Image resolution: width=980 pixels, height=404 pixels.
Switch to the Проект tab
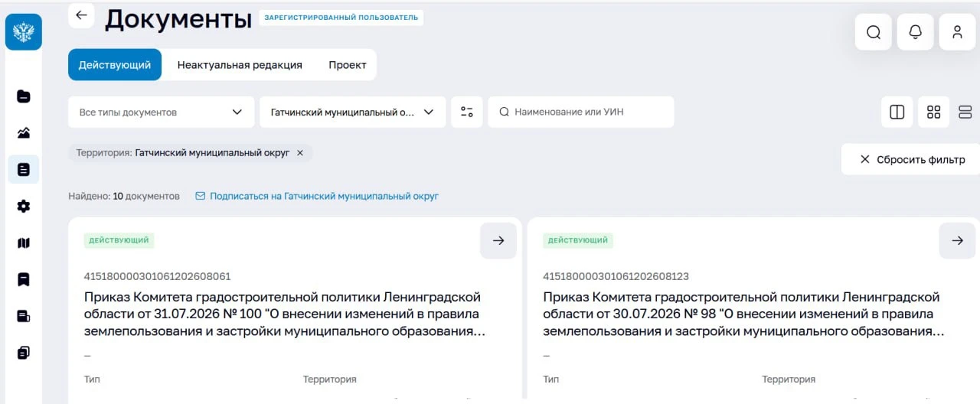(348, 65)
